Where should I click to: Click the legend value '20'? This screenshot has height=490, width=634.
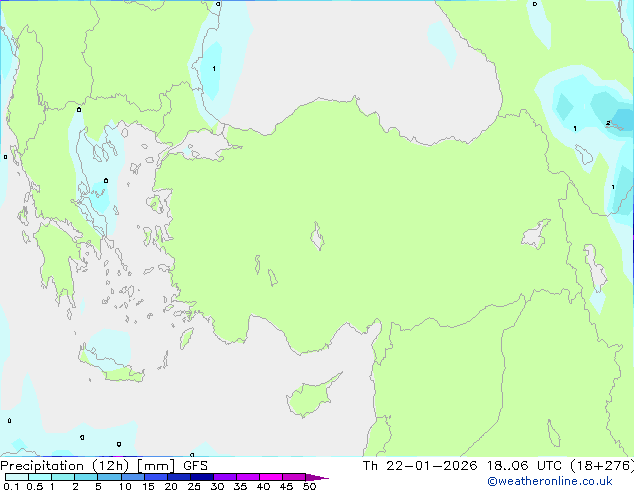point(171,486)
